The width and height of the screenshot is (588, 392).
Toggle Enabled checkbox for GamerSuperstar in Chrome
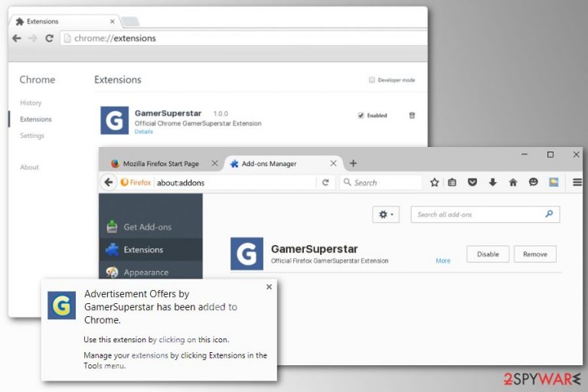click(x=361, y=116)
